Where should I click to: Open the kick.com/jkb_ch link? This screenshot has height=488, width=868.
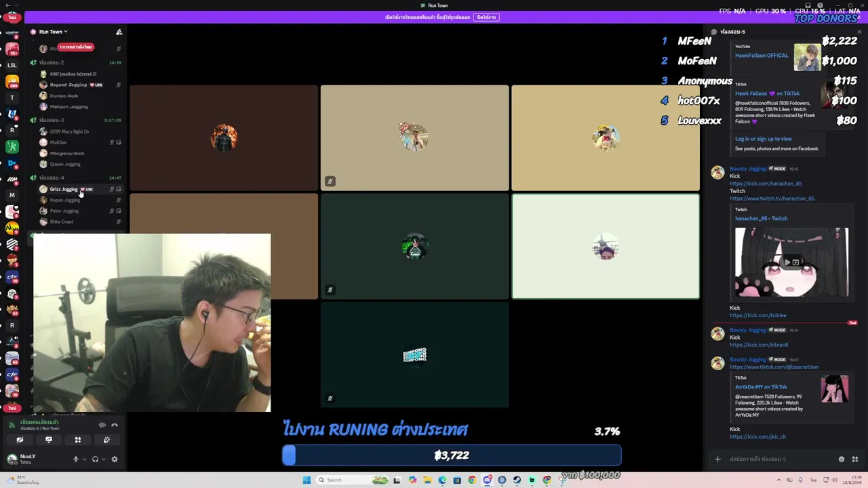(757, 436)
